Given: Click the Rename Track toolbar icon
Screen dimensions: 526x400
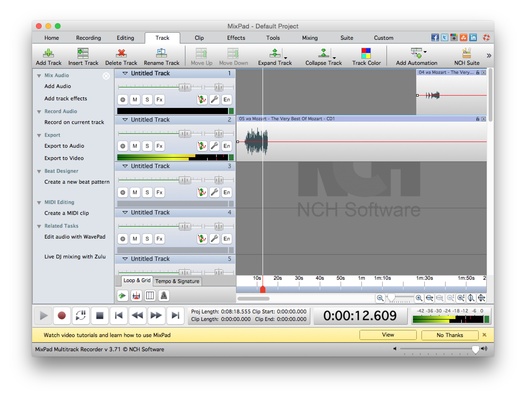Looking at the screenshot, I should (x=161, y=56).
